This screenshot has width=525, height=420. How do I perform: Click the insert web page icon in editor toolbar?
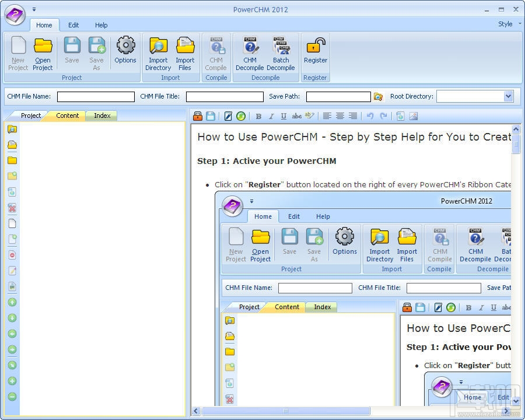tap(400, 116)
